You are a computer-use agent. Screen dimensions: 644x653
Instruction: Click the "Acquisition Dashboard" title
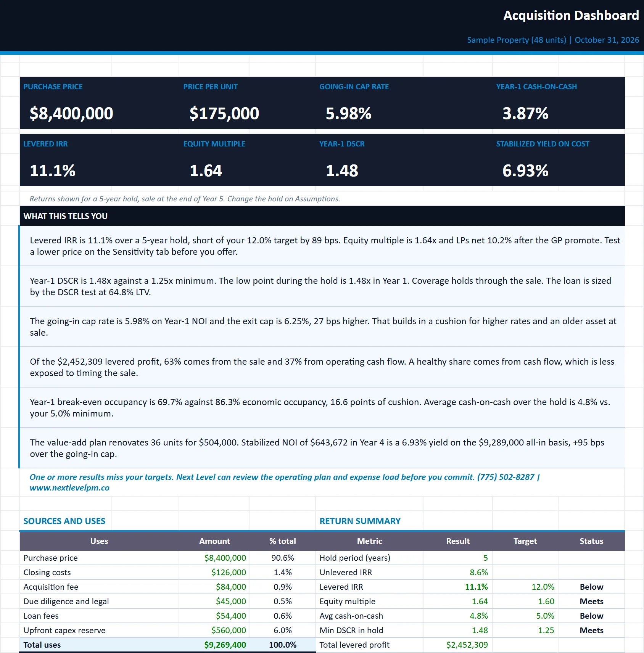tap(571, 15)
